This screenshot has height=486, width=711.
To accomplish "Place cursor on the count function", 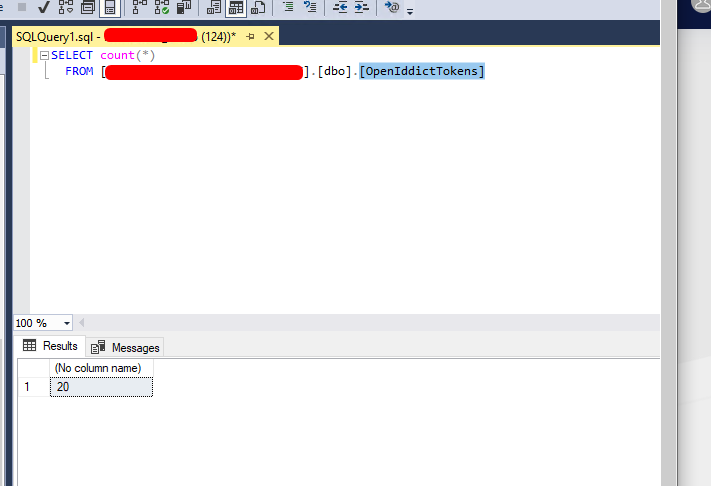I will click(x=117, y=55).
